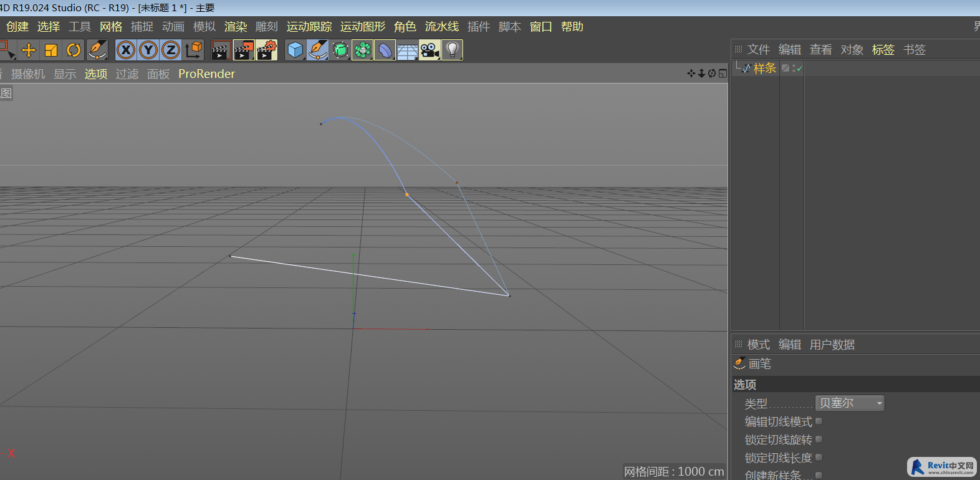Open the viewport 面板 menu

tap(158, 74)
